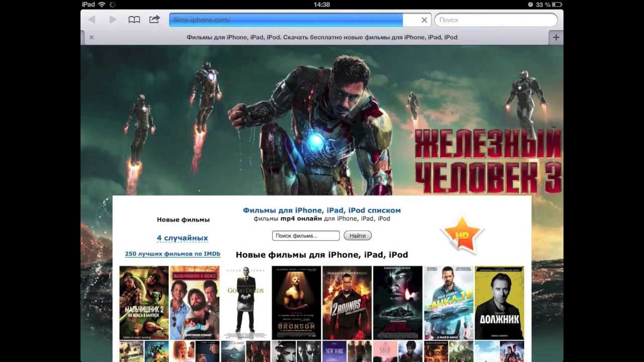Tap the share arrow icon

[x=154, y=19]
